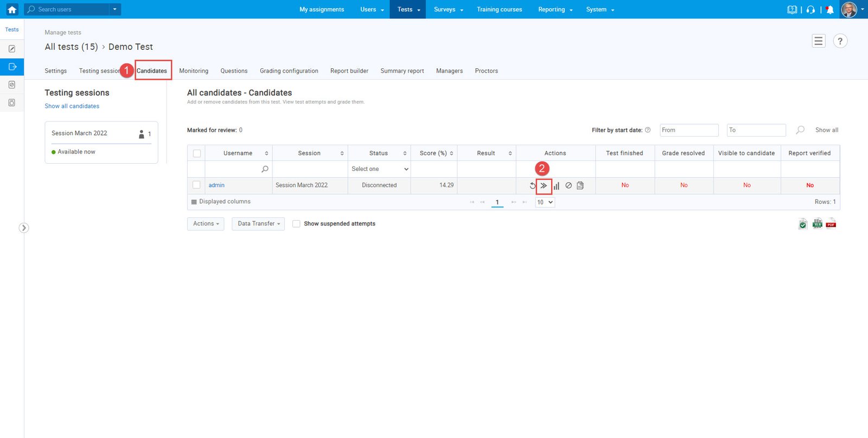This screenshot has width=868, height=438.
Task: Open the Data Transfer dropdown
Action: pos(258,223)
